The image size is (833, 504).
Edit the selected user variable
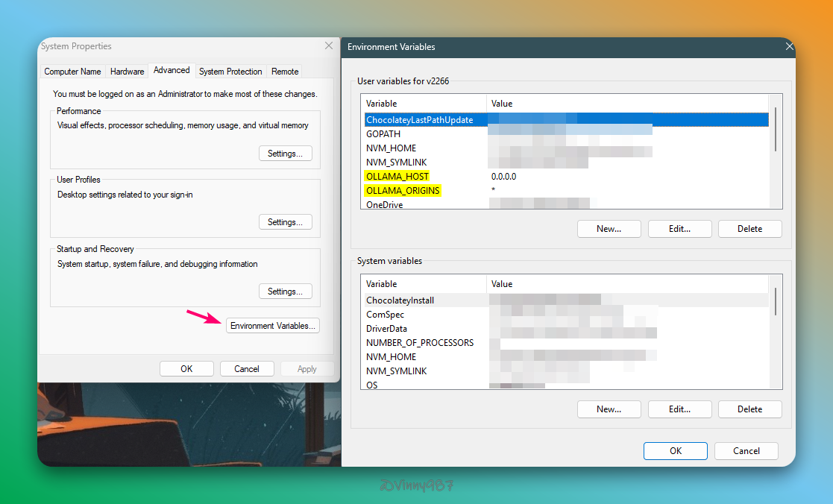click(679, 229)
